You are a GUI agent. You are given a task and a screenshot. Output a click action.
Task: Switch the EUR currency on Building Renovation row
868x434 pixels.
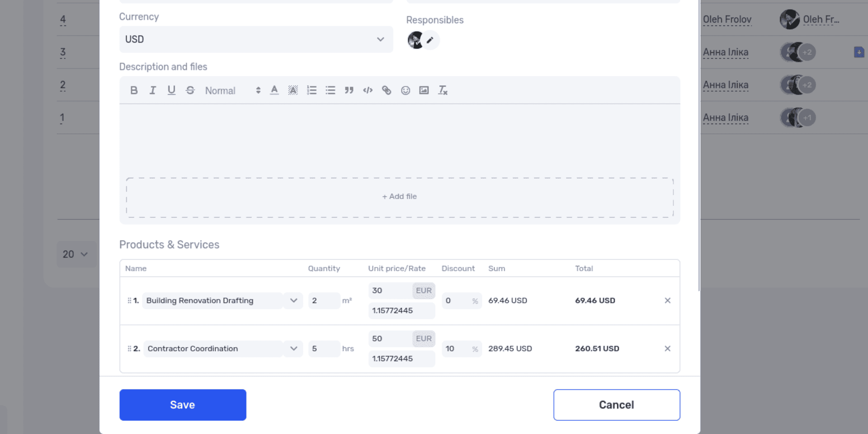click(424, 291)
